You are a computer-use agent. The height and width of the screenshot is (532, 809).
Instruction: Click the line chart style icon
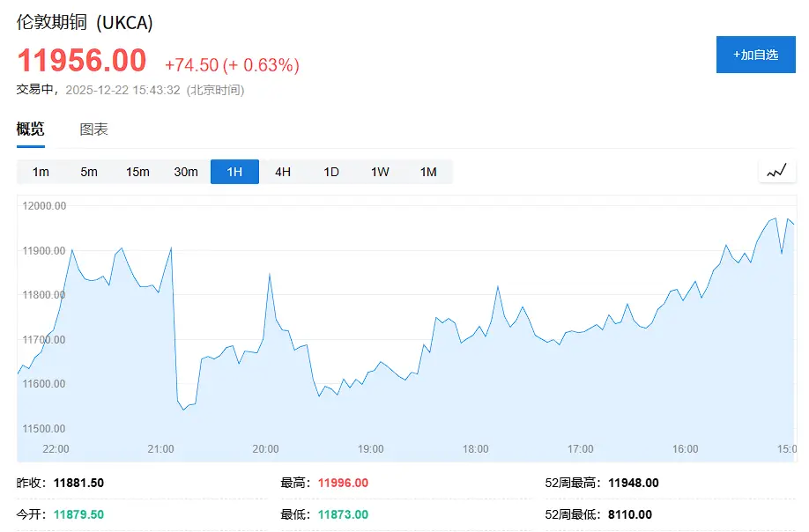tap(776, 171)
